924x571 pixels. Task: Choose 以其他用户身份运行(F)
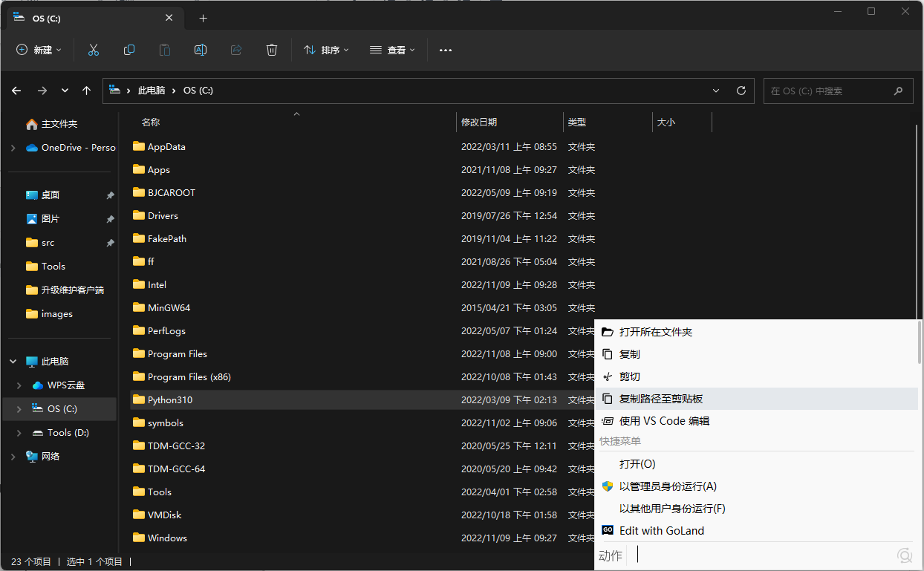click(x=757, y=509)
